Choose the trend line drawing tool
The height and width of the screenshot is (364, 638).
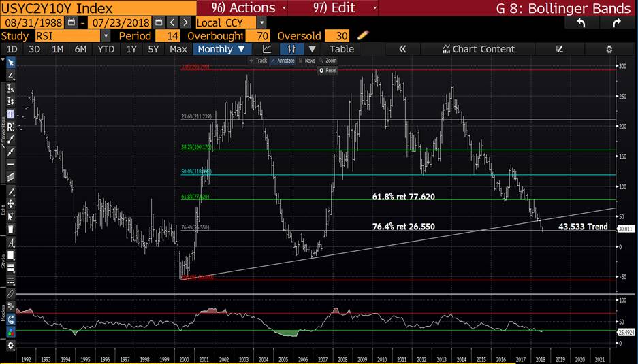point(11,76)
